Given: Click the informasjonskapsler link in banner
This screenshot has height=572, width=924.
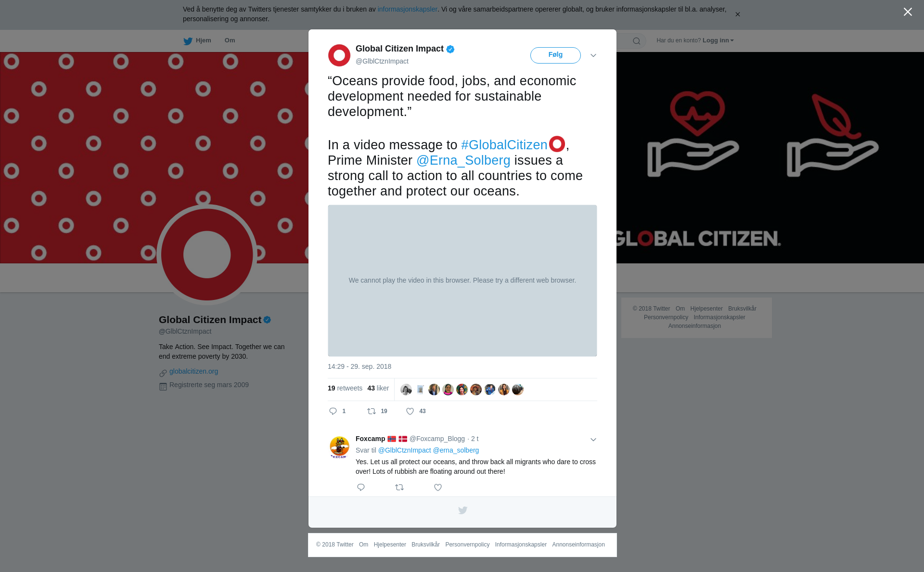Looking at the screenshot, I should tap(407, 9).
